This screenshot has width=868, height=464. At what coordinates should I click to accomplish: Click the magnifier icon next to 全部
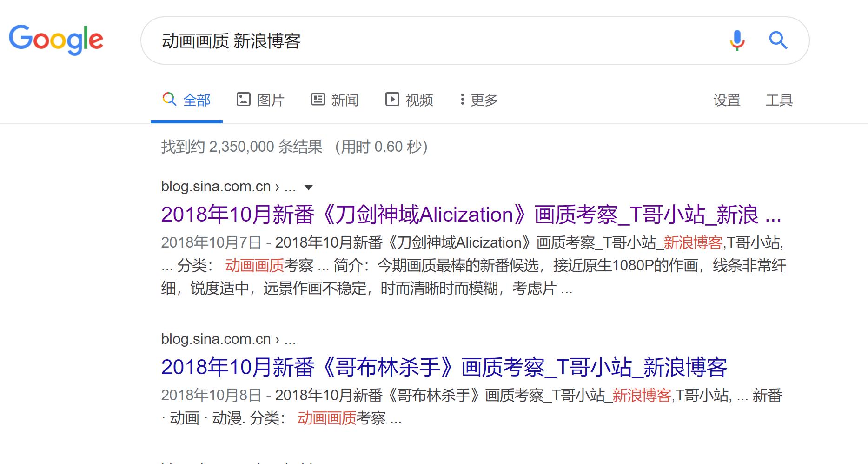click(x=169, y=99)
